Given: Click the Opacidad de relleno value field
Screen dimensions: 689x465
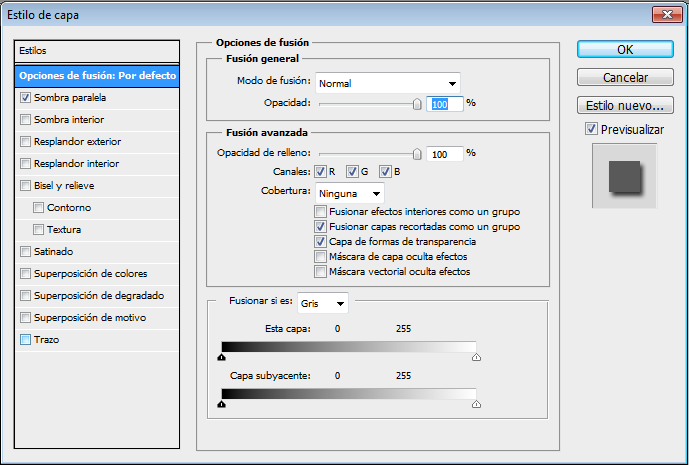Looking at the screenshot, I should 443,154.
